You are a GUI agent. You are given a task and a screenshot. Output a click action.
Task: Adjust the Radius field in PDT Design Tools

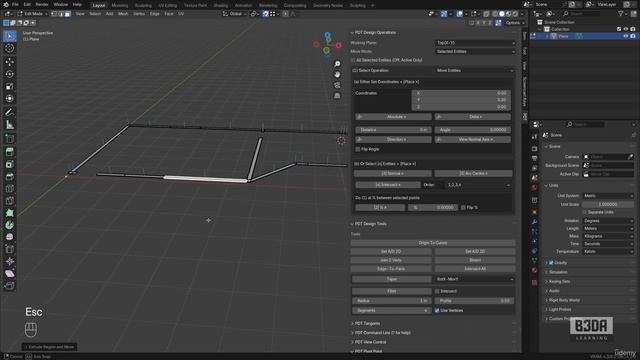pyautogui.click(x=391, y=301)
